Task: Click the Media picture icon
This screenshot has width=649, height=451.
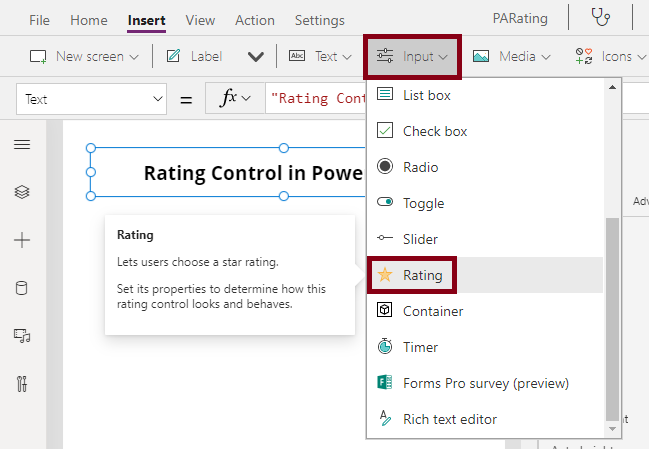Action: click(481, 56)
